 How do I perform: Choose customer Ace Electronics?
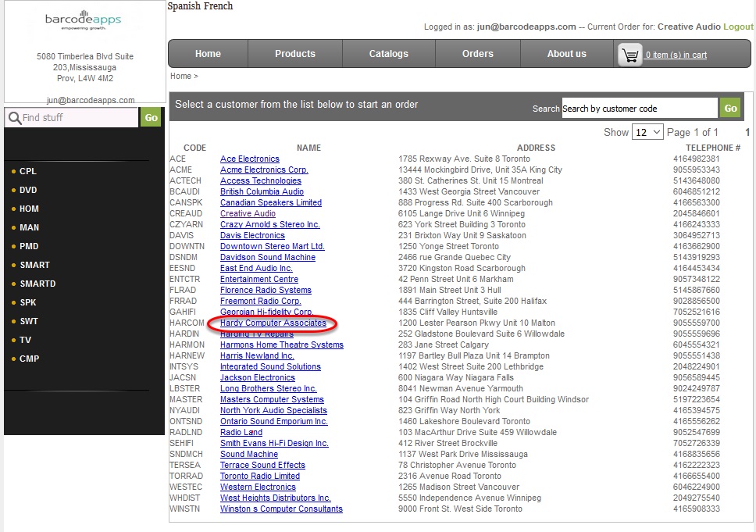pyautogui.click(x=250, y=159)
